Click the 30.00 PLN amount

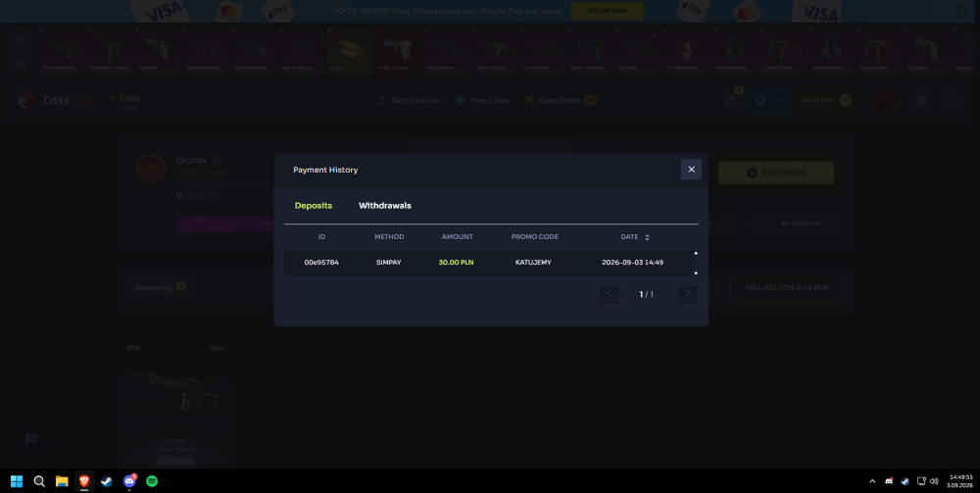pyautogui.click(x=456, y=263)
